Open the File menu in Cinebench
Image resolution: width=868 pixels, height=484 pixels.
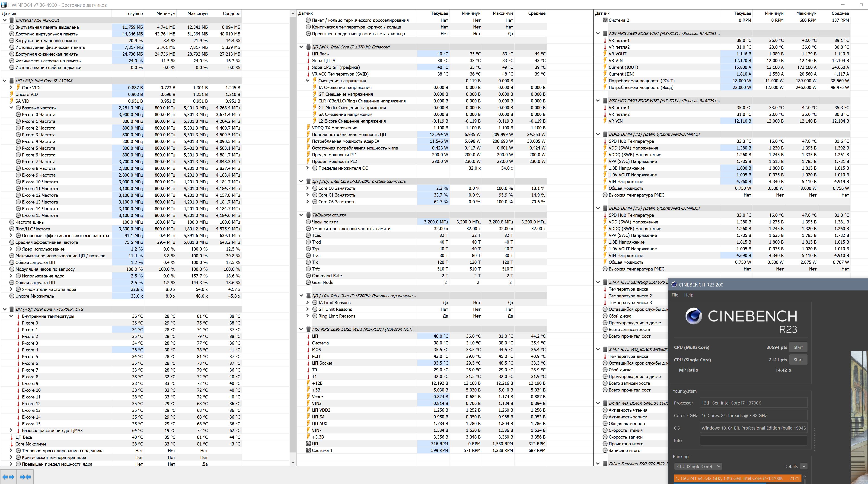(x=675, y=295)
